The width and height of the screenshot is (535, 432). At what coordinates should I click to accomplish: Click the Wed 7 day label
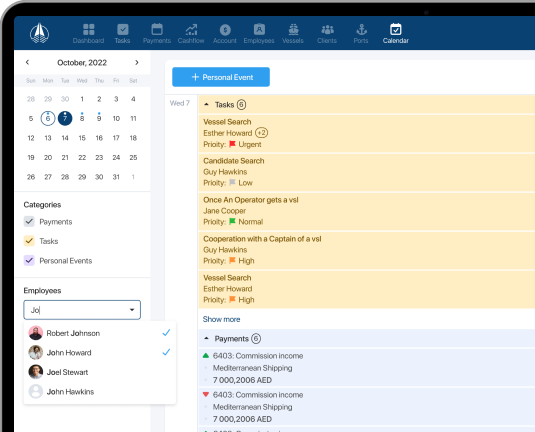click(x=180, y=103)
